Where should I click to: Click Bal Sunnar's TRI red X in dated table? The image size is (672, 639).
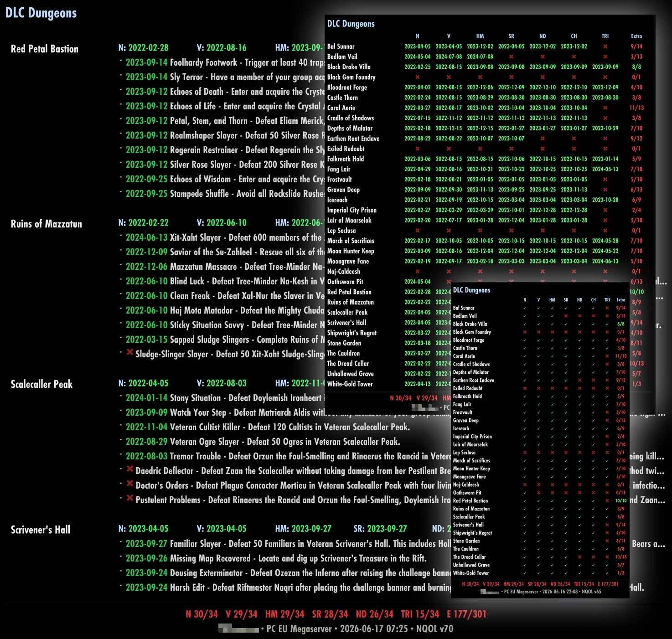pos(605,46)
